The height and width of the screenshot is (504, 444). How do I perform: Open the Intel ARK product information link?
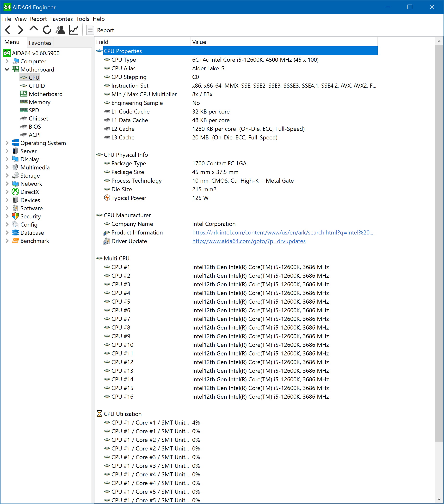[x=282, y=232]
